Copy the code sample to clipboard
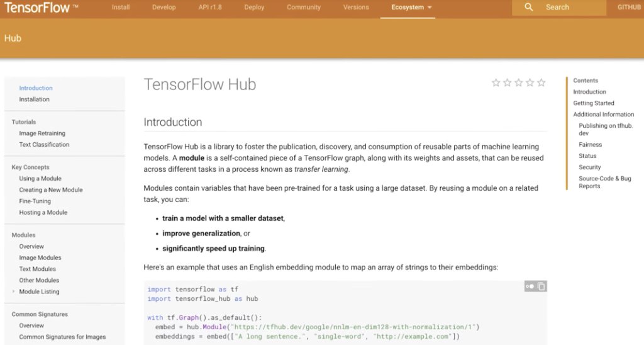Viewport: 644px width, 345px height. click(541, 286)
